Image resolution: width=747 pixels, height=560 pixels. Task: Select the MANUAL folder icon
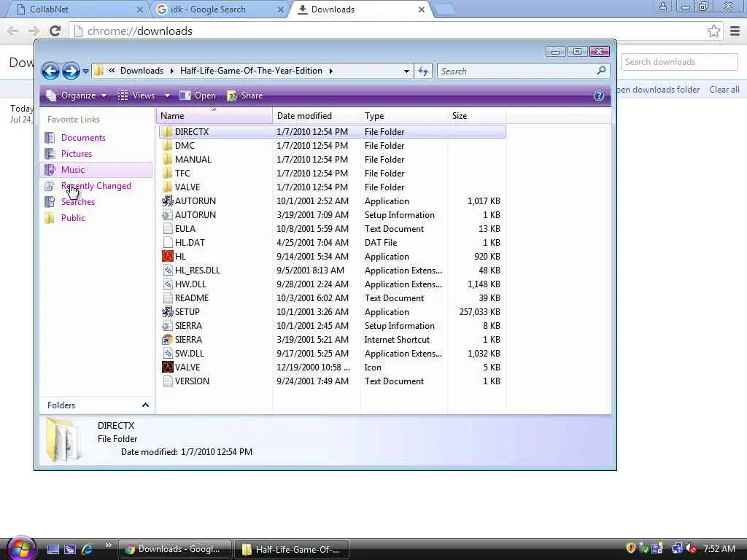(x=167, y=160)
